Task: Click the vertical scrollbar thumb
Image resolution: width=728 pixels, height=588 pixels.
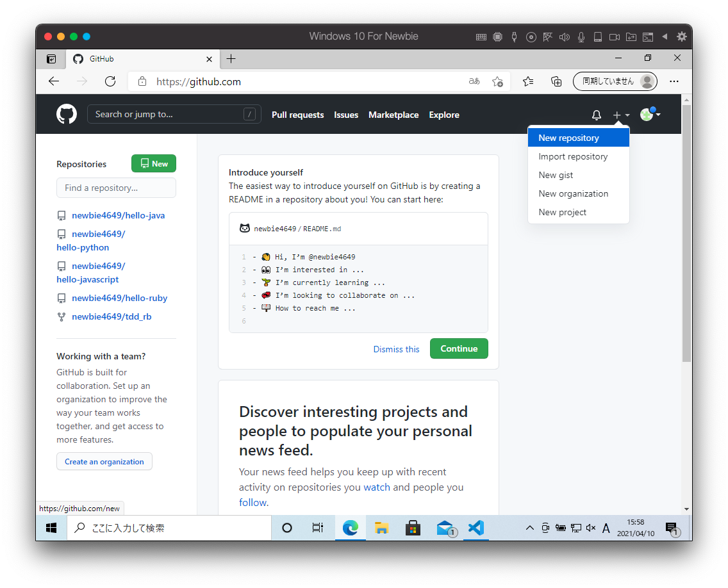Action: tap(687, 233)
